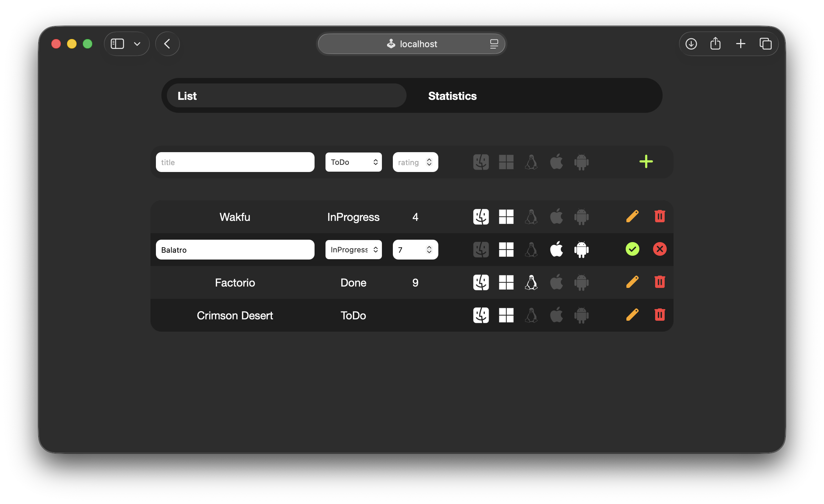Screen dimensions: 824x504
Task: Click the rating stepper in add form
Action: (x=429, y=162)
